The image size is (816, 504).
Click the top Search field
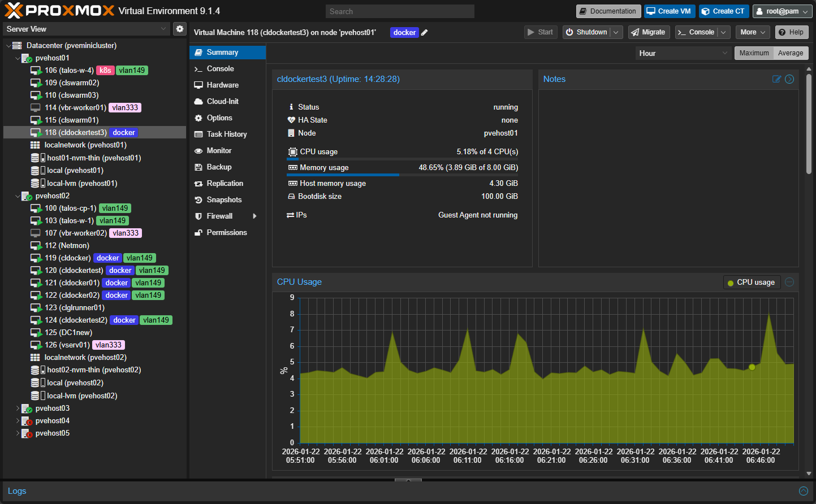click(x=399, y=11)
